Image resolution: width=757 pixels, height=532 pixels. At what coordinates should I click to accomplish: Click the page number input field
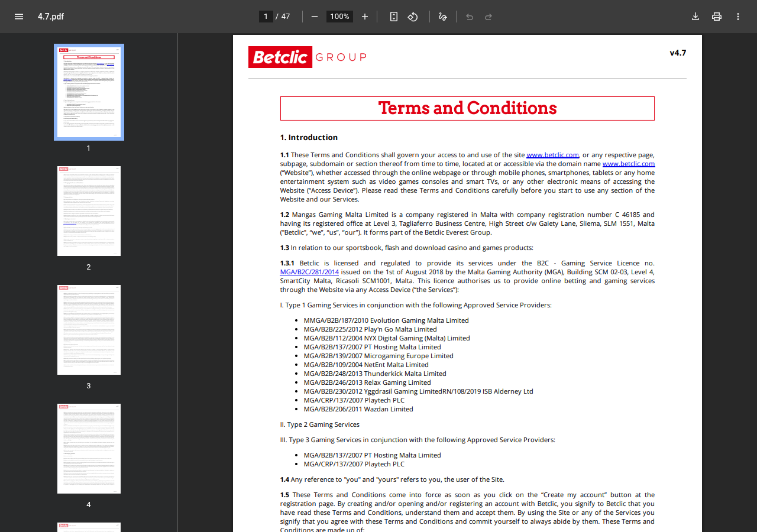pos(266,17)
